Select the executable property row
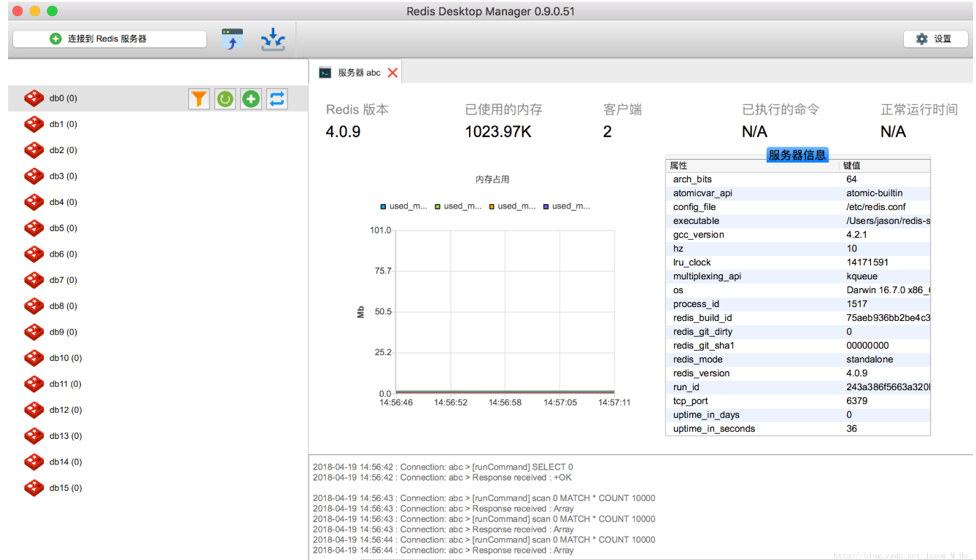976x560 pixels. pyautogui.click(x=798, y=221)
